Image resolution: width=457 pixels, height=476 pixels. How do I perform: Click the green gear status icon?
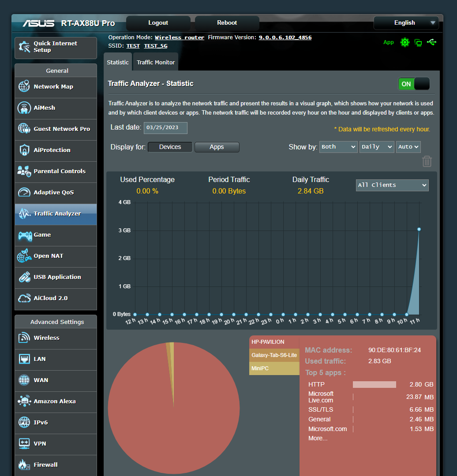(x=405, y=42)
